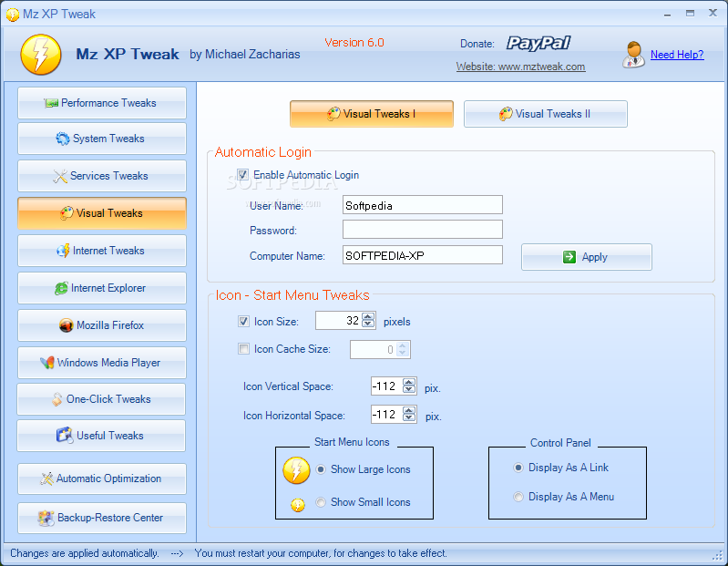Open the Services Tweaks section
The width and height of the screenshot is (728, 566).
click(x=102, y=176)
